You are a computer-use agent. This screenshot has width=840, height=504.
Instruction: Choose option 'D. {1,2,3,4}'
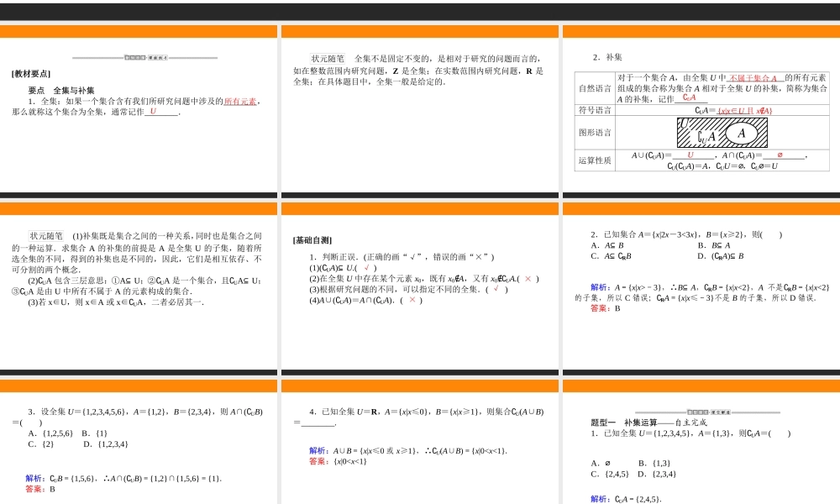106,444
